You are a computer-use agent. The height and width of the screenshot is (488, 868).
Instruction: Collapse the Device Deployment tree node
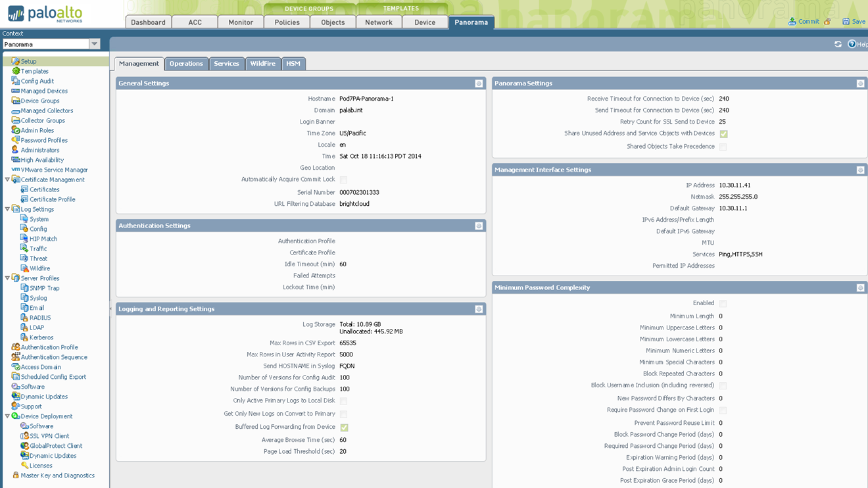[x=7, y=416]
